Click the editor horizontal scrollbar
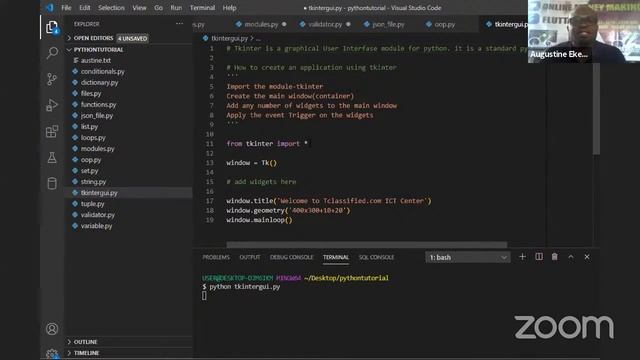The height and width of the screenshot is (360, 640). (367, 244)
